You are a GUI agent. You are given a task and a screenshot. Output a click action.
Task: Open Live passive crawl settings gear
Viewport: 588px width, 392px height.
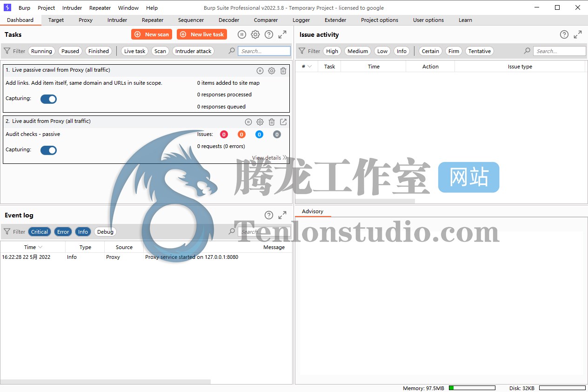click(x=272, y=71)
